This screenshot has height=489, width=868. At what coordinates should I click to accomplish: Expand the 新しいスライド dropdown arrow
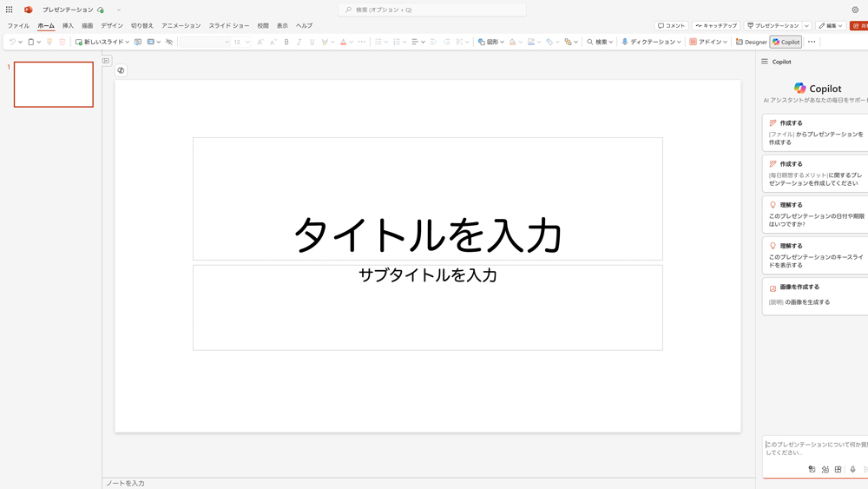[128, 42]
